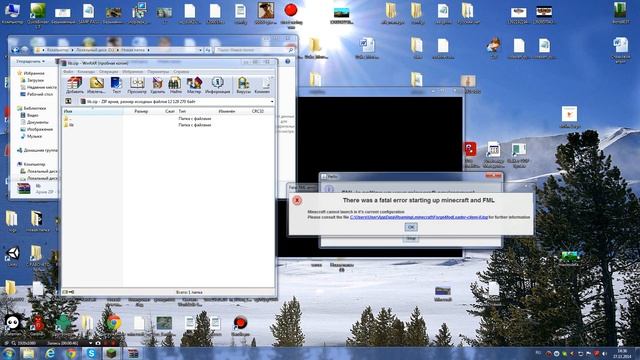Click the Unity shortcut on the desktop

[13, 256]
